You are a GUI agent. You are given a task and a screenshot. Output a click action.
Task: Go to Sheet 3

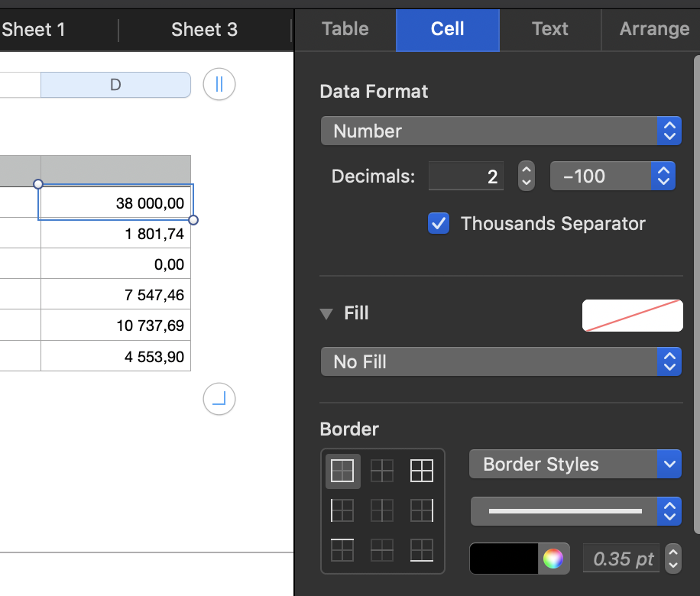(204, 30)
